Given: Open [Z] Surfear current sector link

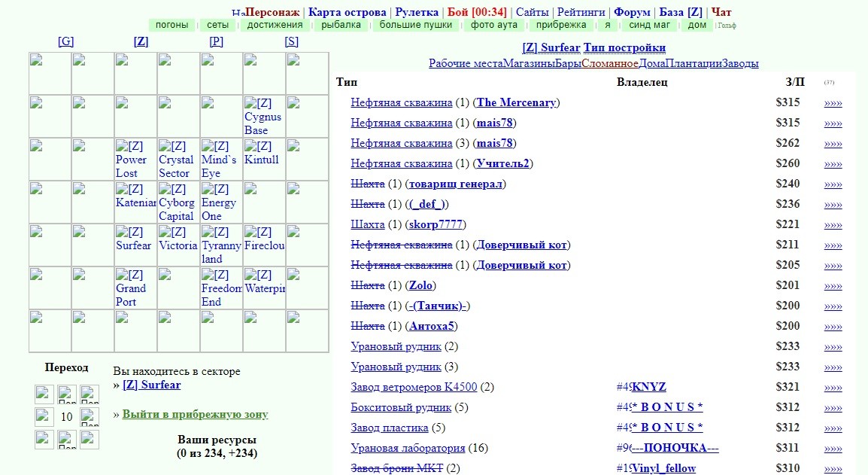Looking at the screenshot, I should click(152, 385).
